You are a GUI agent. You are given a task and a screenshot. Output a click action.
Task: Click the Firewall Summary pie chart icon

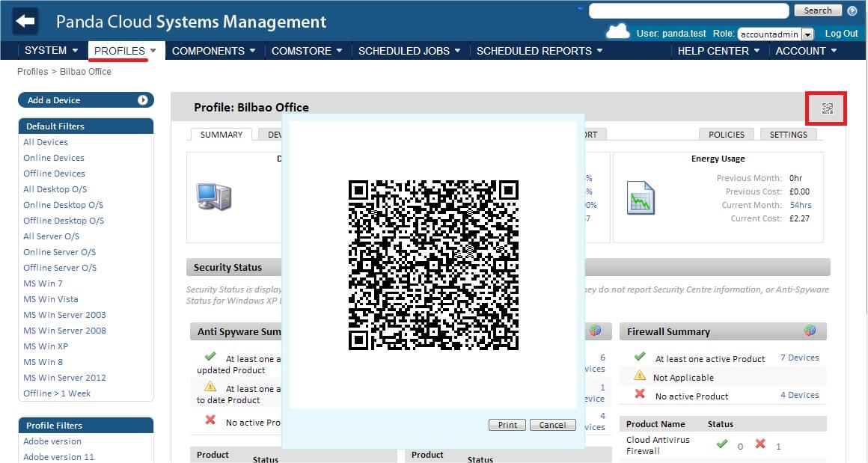pyautogui.click(x=810, y=331)
